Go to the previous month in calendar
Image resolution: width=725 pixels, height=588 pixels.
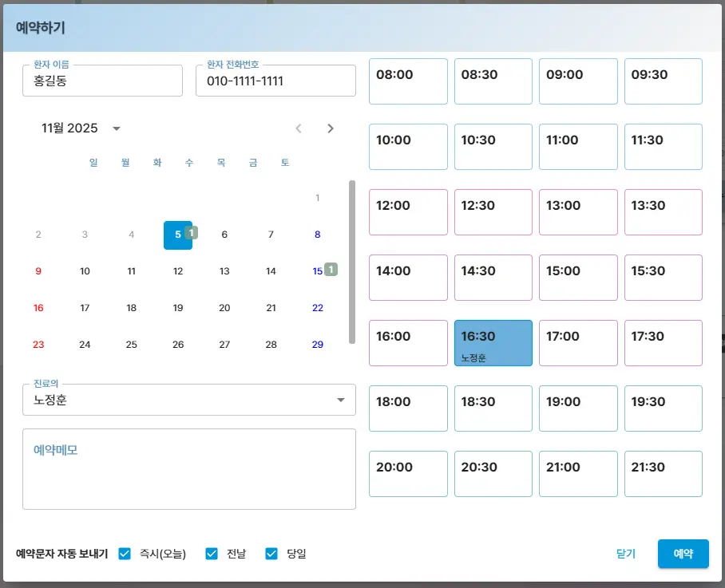tap(299, 128)
